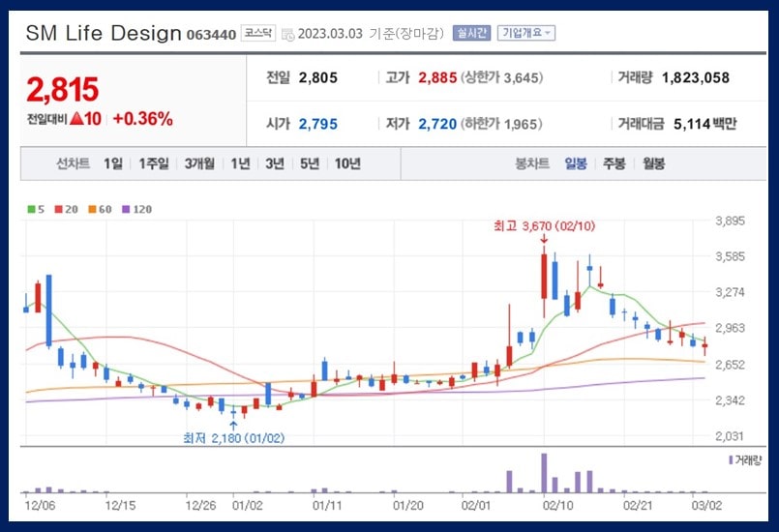Click the purple 120-day moving average swatch
The image size is (779, 532).
(126, 209)
